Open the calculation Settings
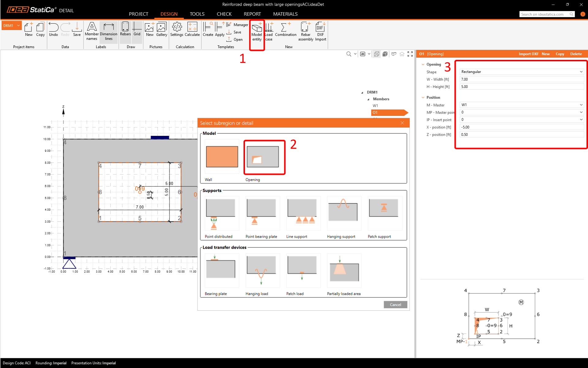This screenshot has width=588, height=368. coord(177,30)
